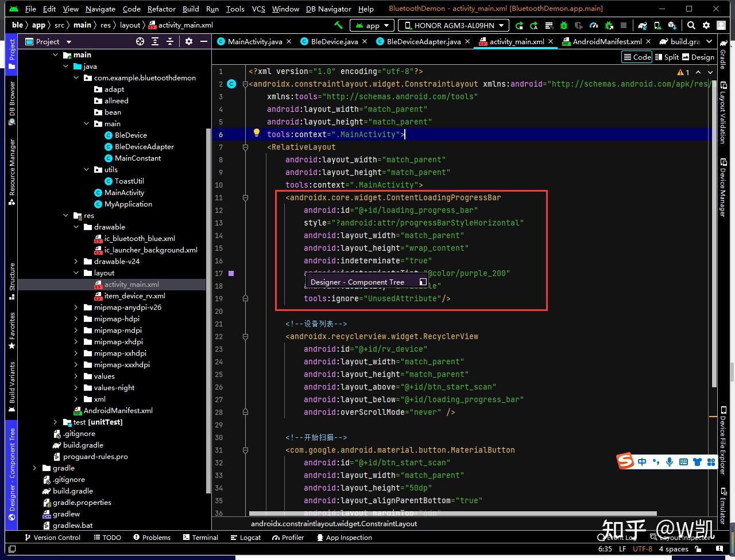Open the Logcat tool window button
Screen dimensions: 735x560
tap(245, 538)
